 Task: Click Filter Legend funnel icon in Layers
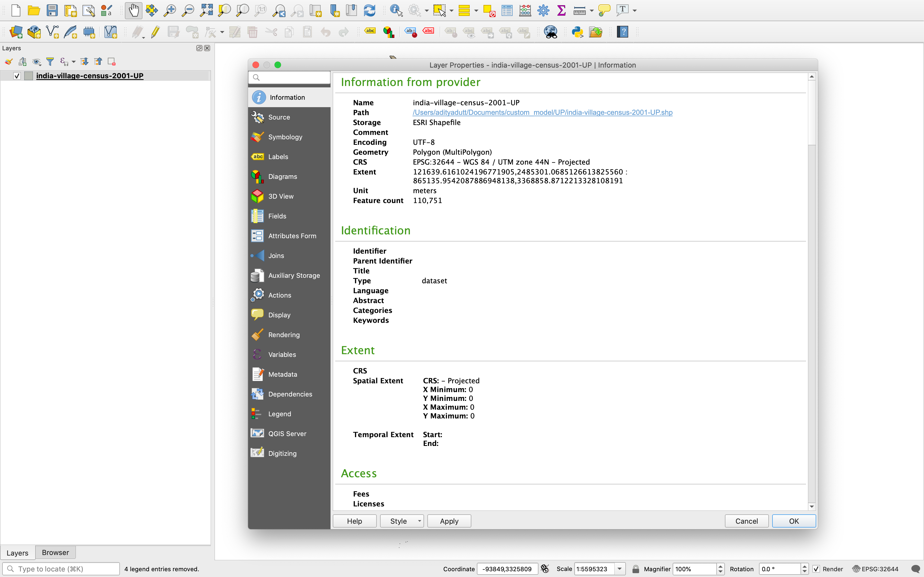click(x=50, y=62)
